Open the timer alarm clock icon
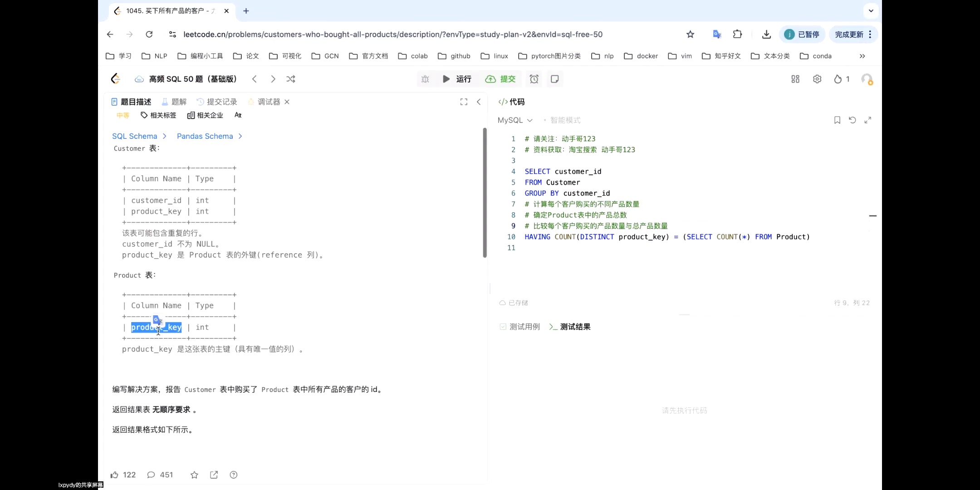This screenshot has width=980, height=490. 534,78
